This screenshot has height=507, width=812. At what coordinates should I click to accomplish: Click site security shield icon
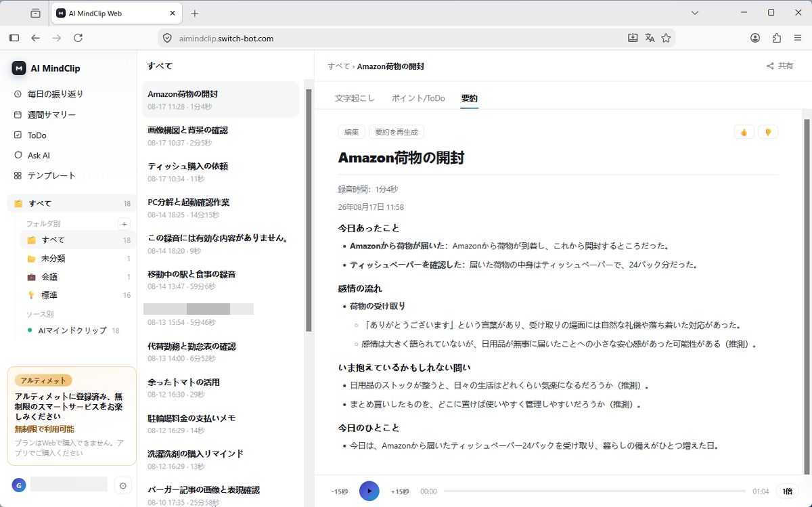(167, 39)
